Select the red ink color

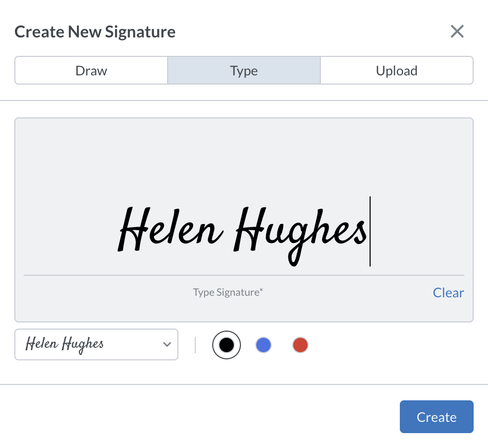point(300,345)
